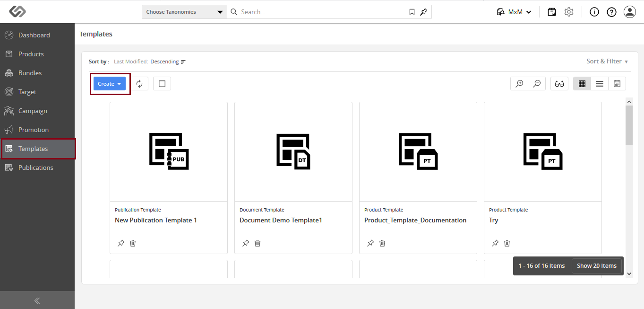This screenshot has height=309, width=644.
Task: Open the information icon in header
Action: coord(594,12)
